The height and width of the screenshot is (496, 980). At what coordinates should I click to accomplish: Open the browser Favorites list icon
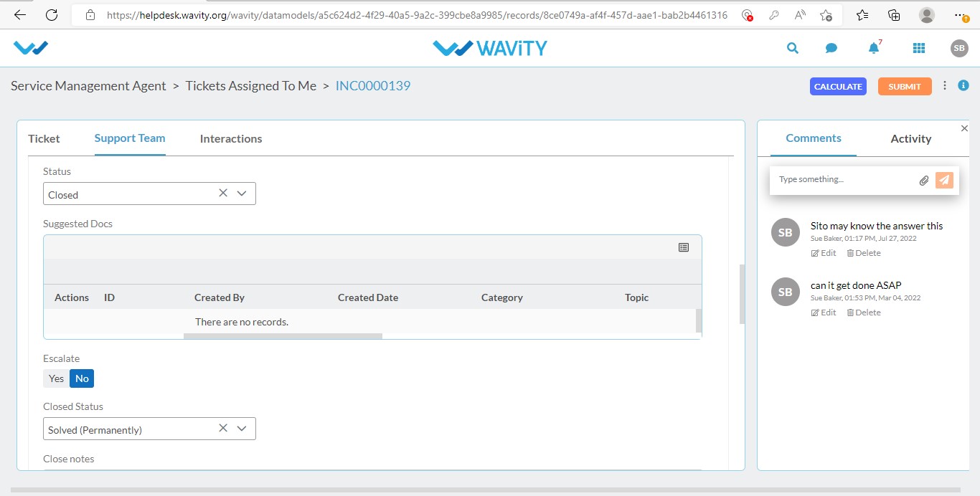coord(862,15)
